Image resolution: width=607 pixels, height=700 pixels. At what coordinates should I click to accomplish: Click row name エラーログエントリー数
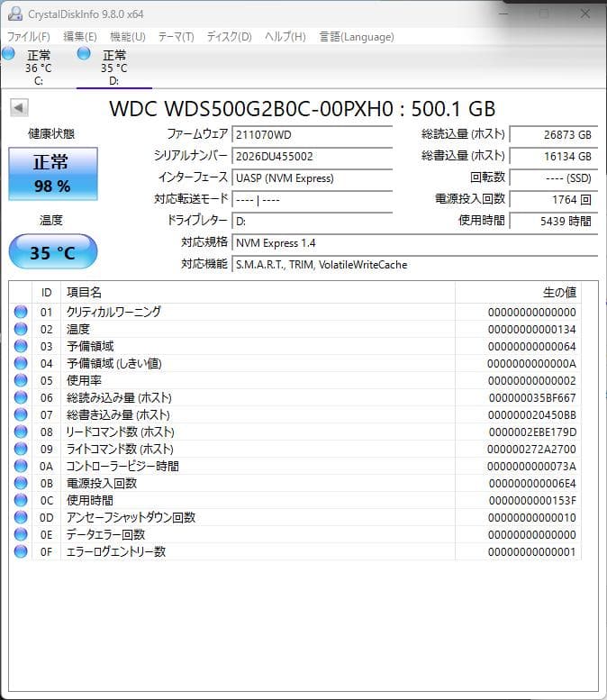[116, 551]
